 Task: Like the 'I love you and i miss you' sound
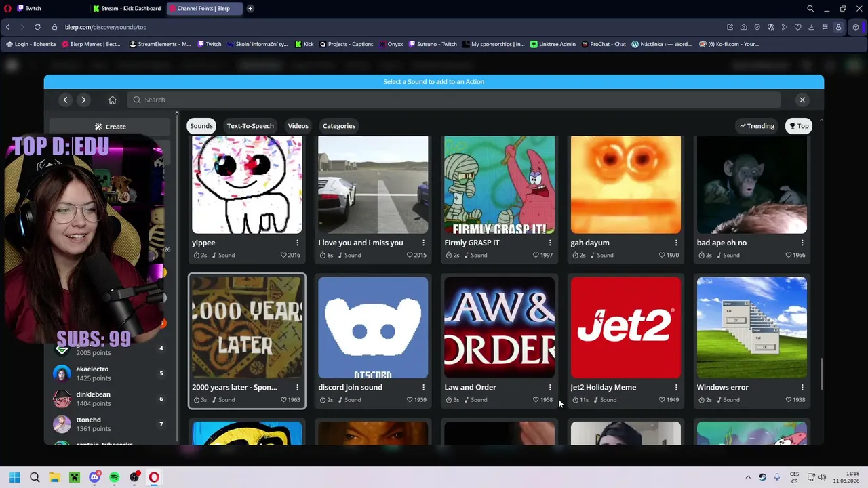410,255
